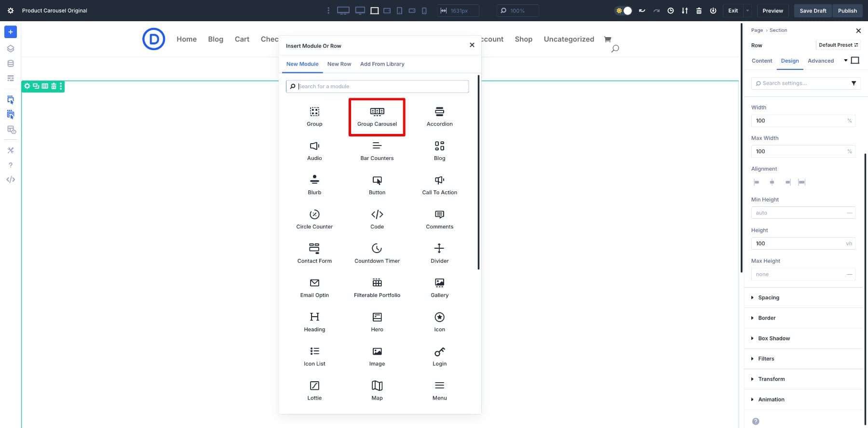Expand the Border section
The width and height of the screenshot is (868, 428).
coord(803,318)
